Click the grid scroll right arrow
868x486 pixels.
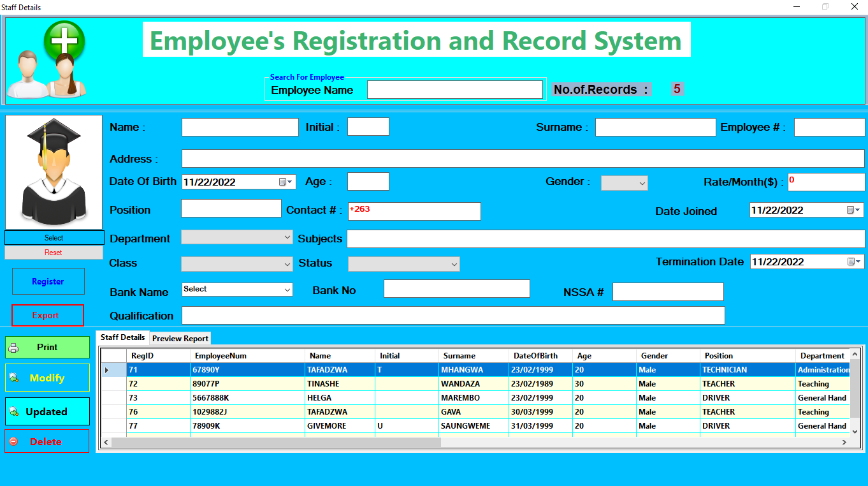pyautogui.click(x=844, y=442)
